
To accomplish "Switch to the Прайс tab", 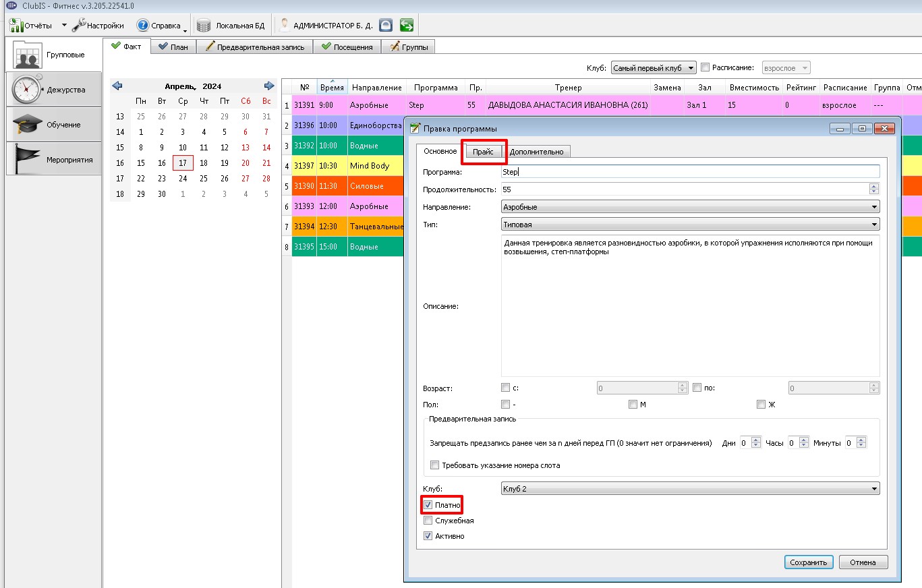I will pyautogui.click(x=483, y=152).
